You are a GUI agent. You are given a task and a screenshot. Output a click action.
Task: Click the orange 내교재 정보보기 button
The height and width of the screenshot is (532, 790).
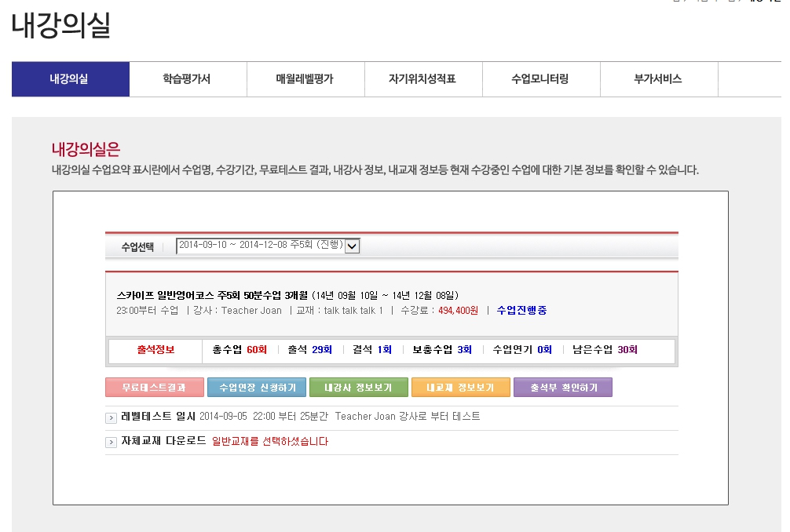click(460, 388)
